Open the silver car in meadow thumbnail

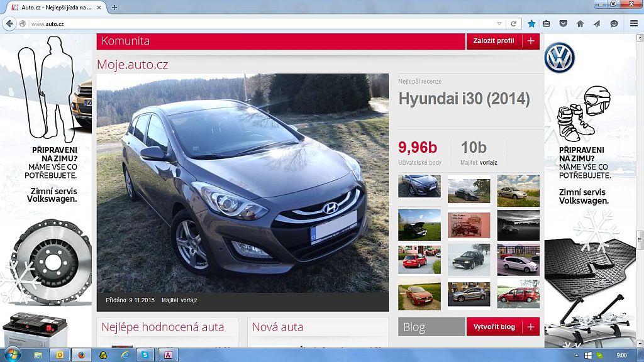(518, 190)
